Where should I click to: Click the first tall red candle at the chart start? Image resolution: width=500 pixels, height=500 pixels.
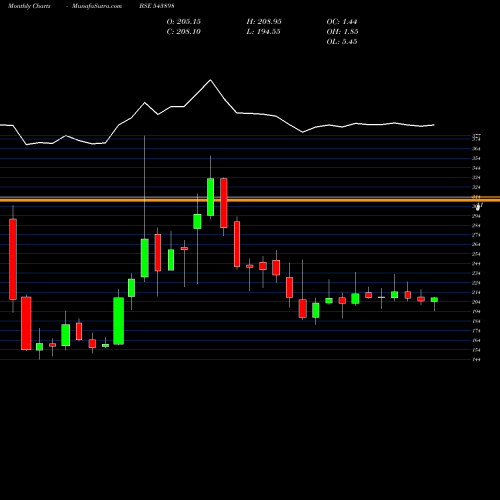point(13,259)
